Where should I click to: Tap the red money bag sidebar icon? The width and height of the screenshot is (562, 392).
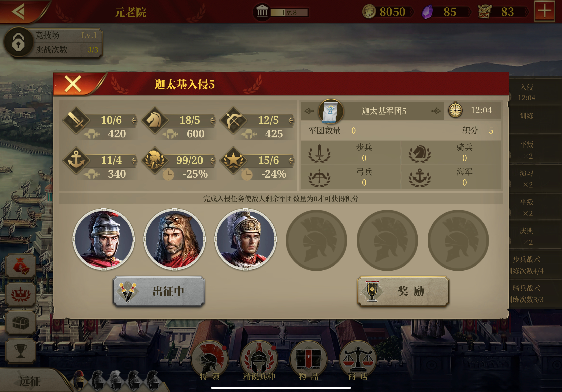21,266
